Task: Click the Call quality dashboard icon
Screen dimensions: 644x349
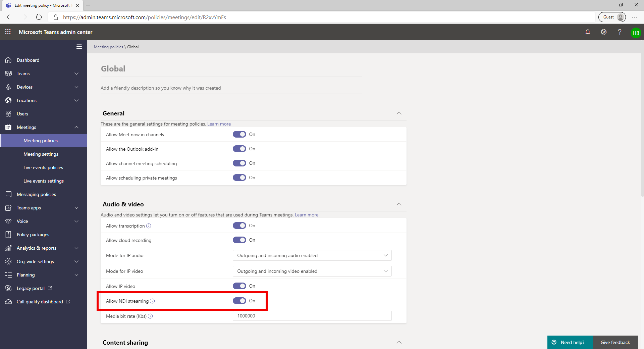Action: click(8, 302)
